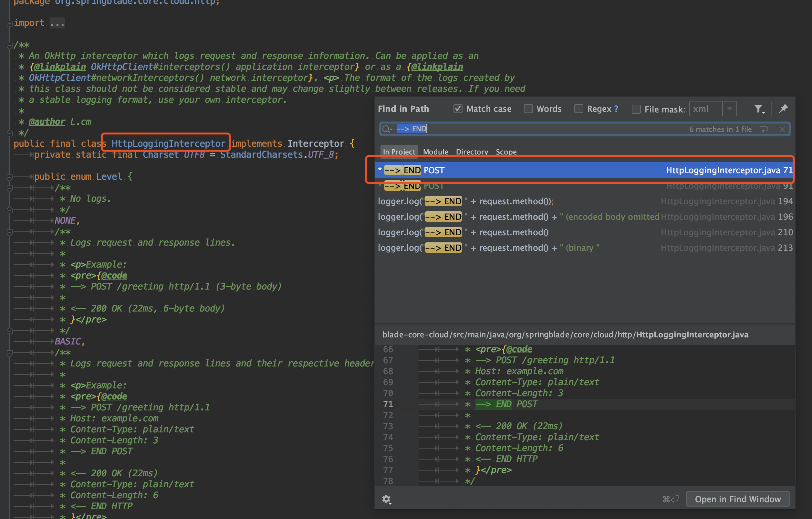This screenshot has width=812, height=519.
Task: Click StandardCharsets in the editor
Action: pyautogui.click(x=261, y=154)
